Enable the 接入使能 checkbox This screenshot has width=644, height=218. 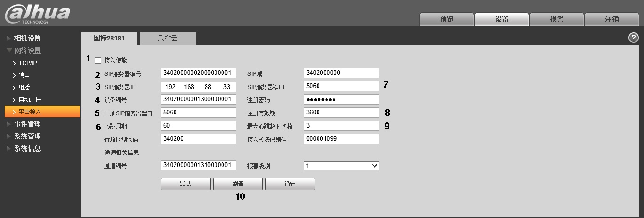[98, 60]
